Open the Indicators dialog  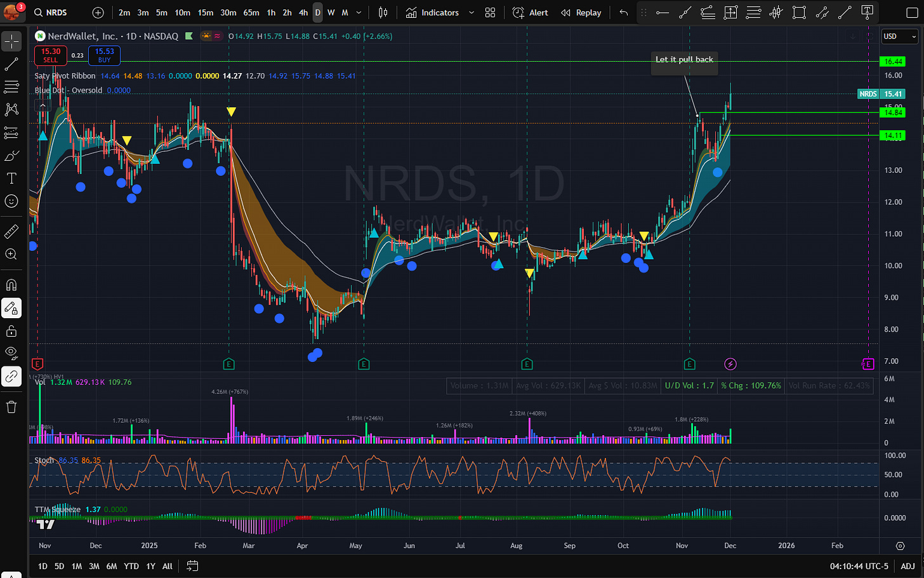coord(433,13)
